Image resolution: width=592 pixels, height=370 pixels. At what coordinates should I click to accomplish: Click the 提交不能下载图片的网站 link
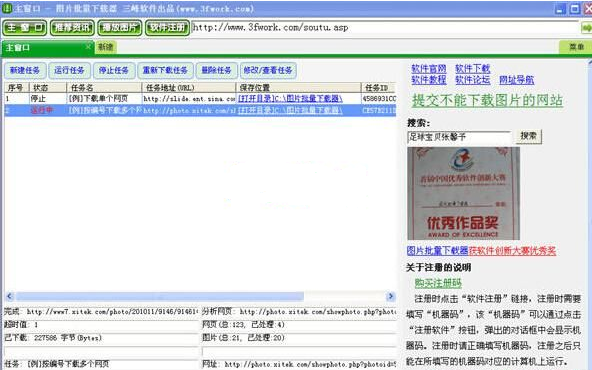coord(487,100)
